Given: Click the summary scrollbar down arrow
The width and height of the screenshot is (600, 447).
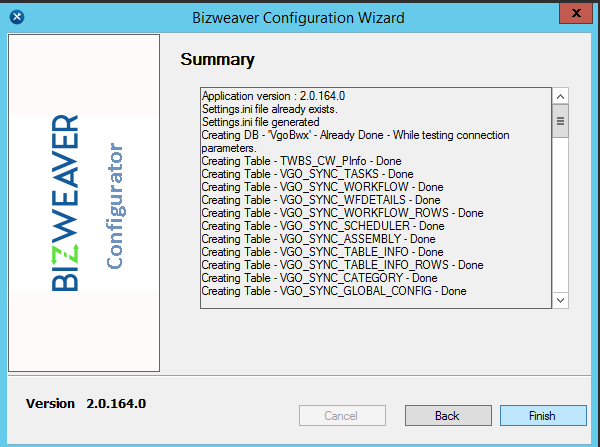Looking at the screenshot, I should click(560, 300).
